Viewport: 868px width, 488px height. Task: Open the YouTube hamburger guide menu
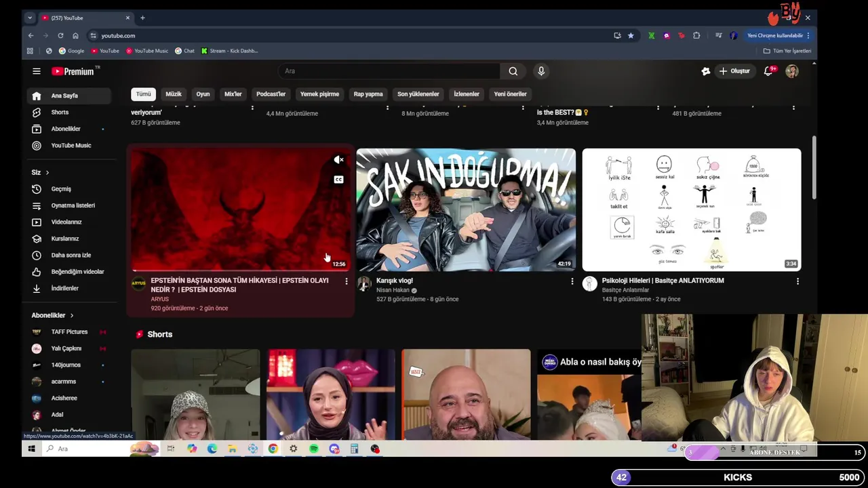coord(37,71)
